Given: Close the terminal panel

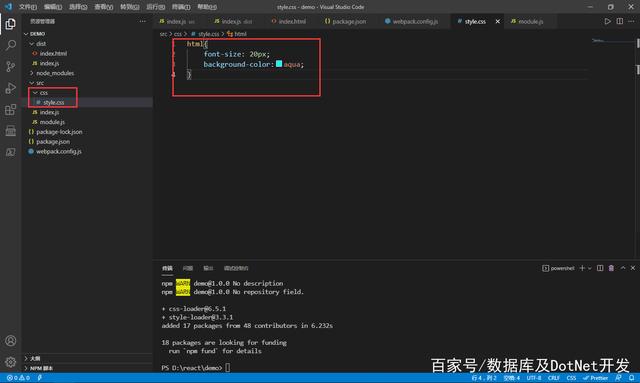Looking at the screenshot, I should pos(633,268).
